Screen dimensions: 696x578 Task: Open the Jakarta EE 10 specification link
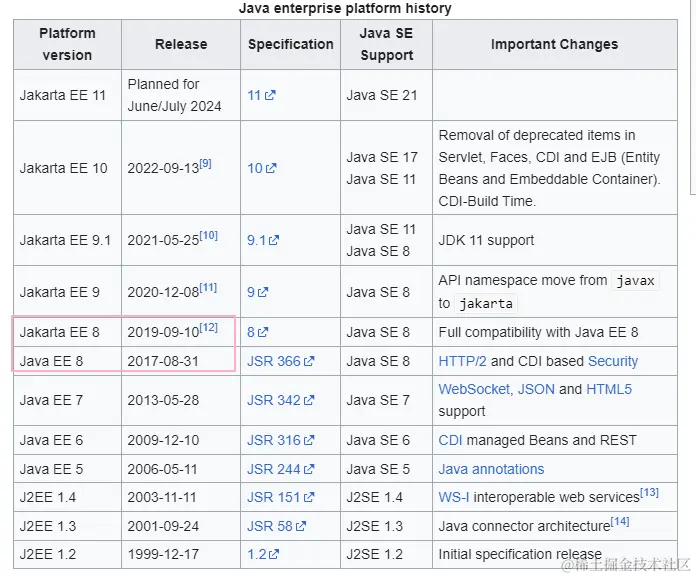pos(261,168)
